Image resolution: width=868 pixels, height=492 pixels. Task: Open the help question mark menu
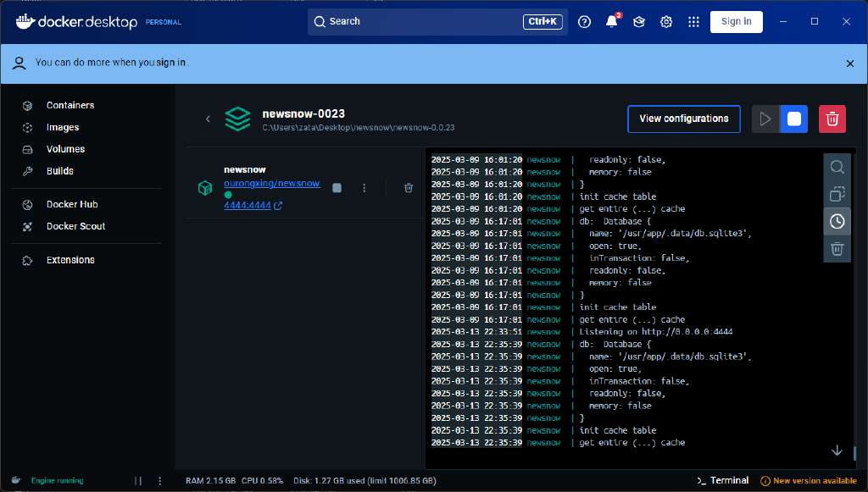pyautogui.click(x=584, y=21)
